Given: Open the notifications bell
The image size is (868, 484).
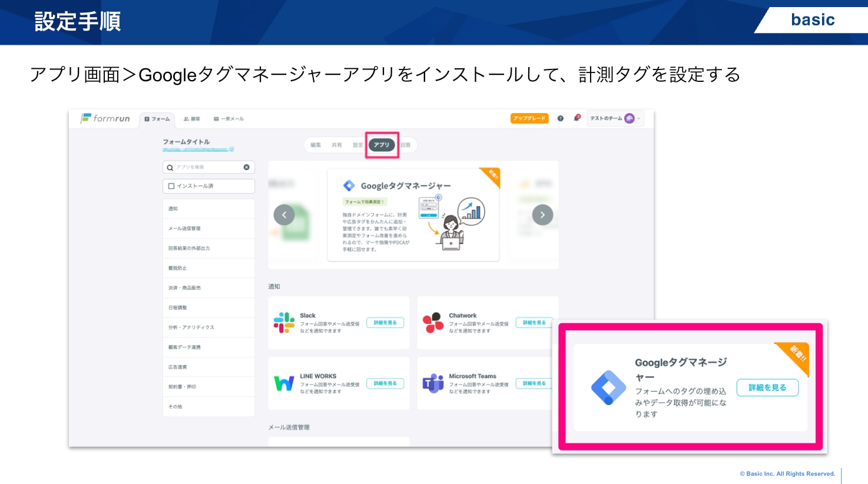Looking at the screenshot, I should point(577,118).
